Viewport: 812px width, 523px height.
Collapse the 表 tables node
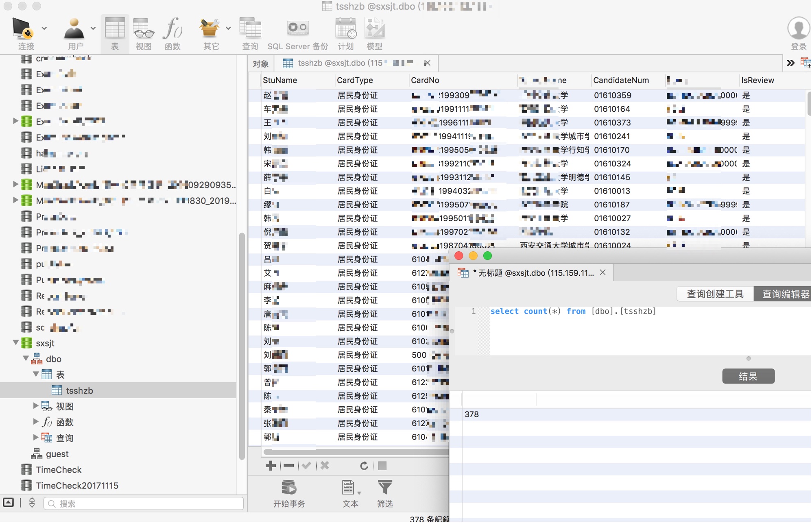(x=36, y=374)
